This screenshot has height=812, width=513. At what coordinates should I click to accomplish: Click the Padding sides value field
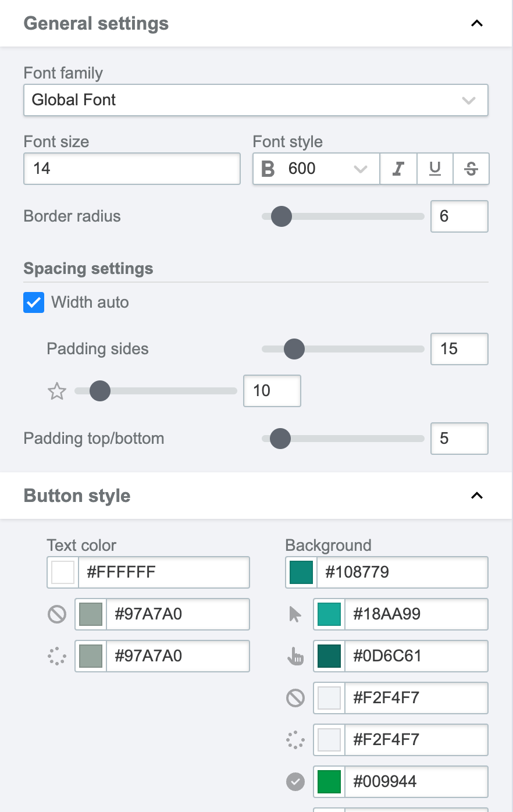[x=459, y=349]
